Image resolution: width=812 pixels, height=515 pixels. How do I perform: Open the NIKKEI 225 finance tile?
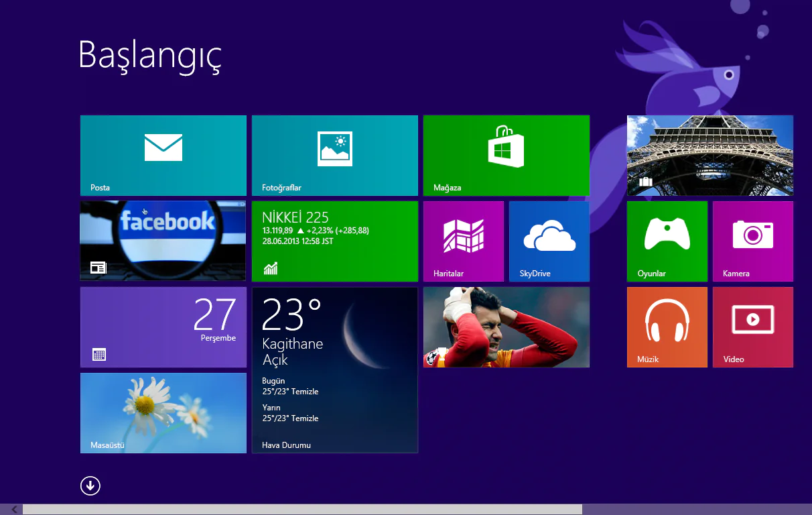334,241
